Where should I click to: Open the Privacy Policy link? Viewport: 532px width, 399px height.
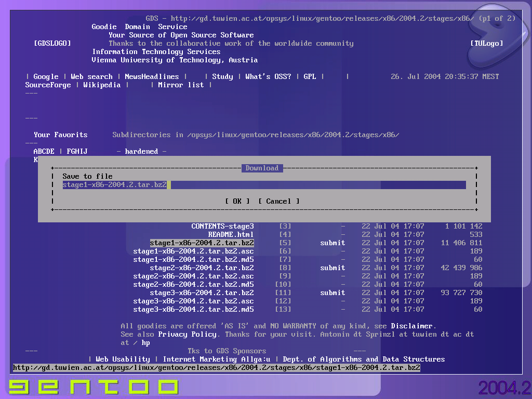pos(187,334)
